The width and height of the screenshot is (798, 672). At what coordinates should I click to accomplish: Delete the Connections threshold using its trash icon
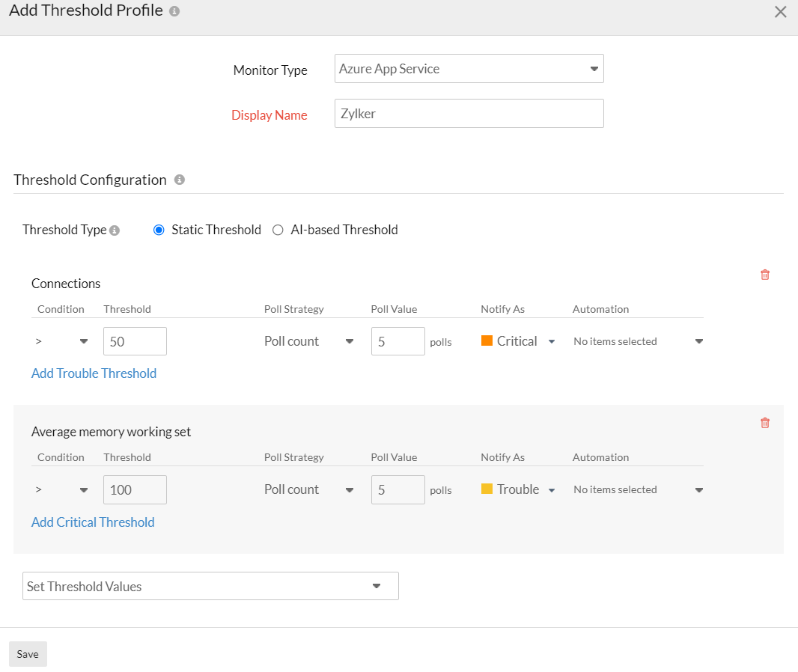(x=764, y=275)
